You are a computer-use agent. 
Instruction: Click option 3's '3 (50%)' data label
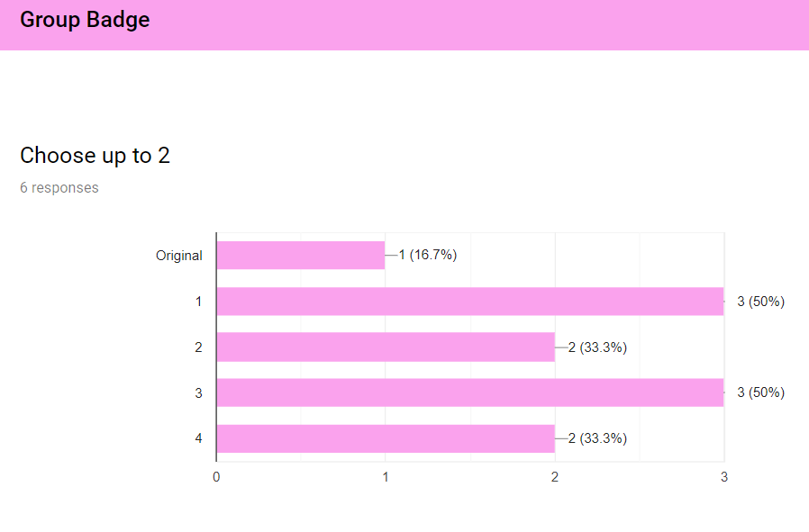tap(760, 392)
